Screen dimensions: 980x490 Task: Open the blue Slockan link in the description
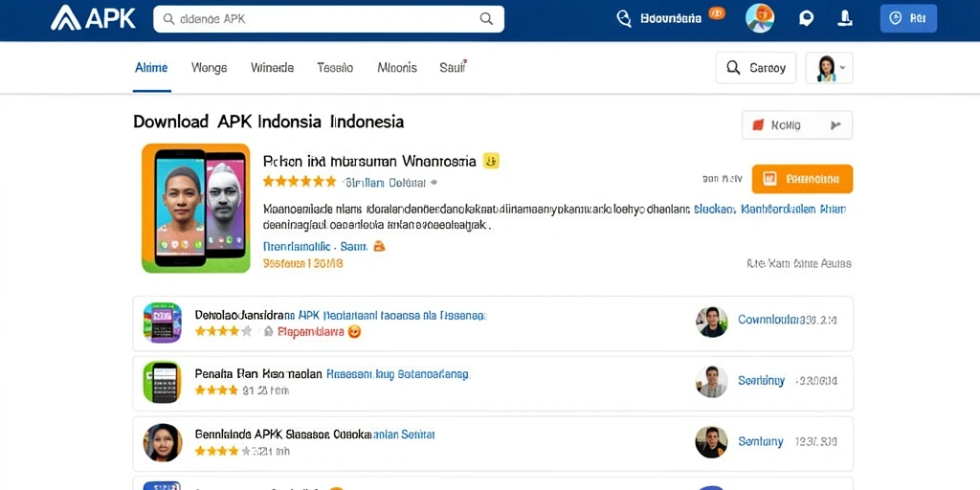pos(714,210)
